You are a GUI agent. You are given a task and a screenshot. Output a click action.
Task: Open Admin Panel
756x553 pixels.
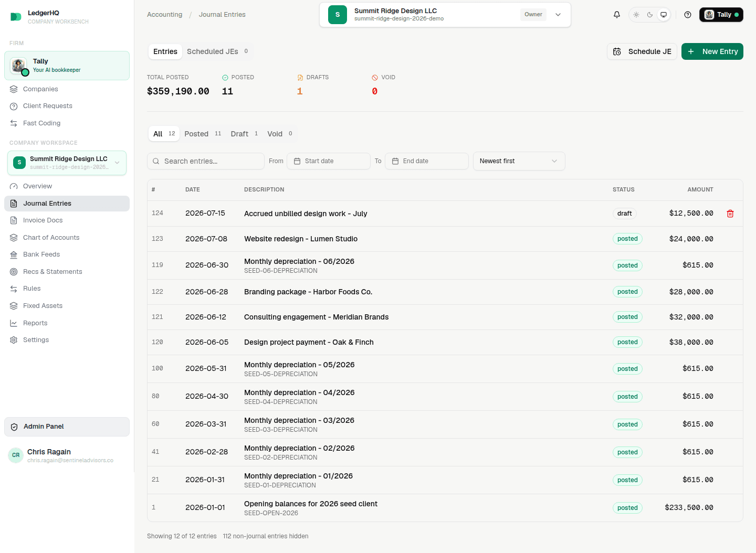[67, 427]
